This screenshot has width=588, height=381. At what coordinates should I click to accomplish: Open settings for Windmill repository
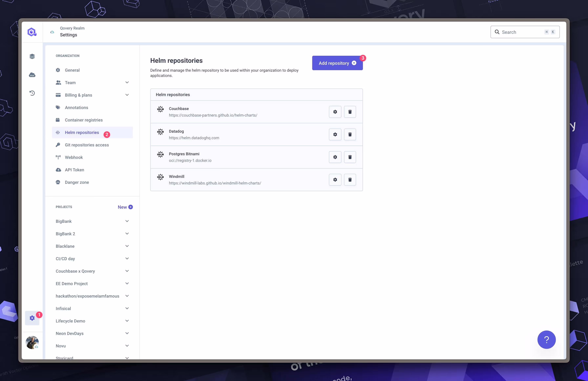tap(335, 180)
